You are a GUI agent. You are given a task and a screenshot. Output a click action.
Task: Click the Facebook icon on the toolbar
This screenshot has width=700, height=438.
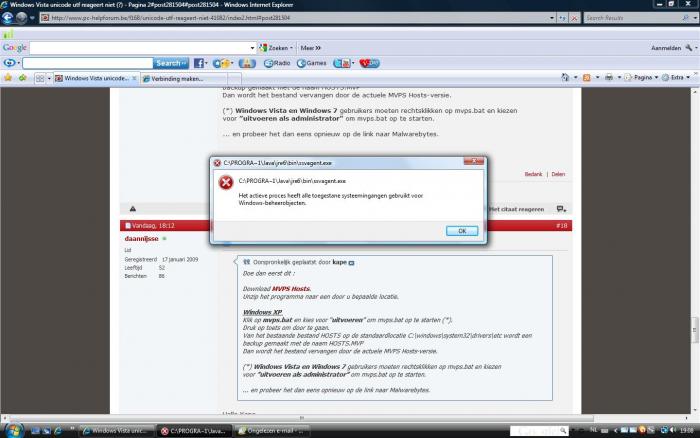(199, 63)
